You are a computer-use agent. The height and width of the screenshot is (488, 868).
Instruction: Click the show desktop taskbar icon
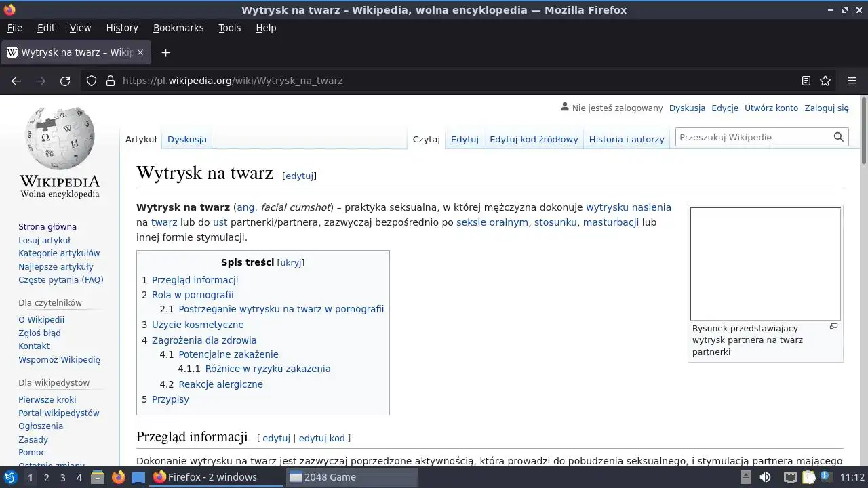[138, 477]
